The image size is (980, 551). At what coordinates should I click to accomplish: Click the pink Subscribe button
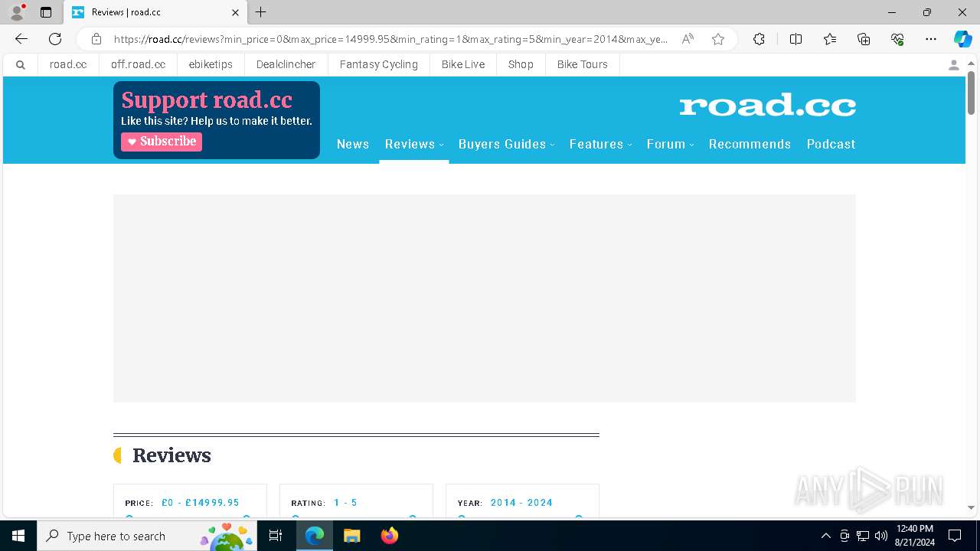(162, 142)
